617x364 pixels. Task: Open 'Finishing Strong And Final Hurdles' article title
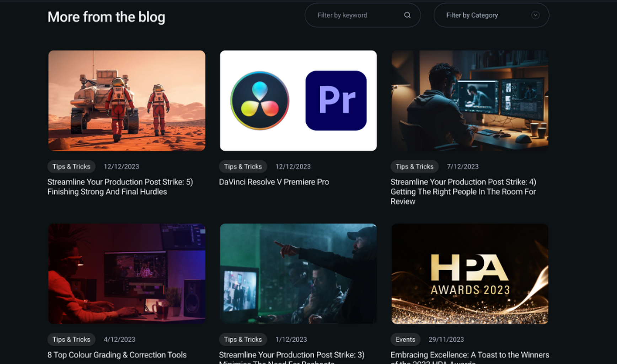(x=120, y=187)
